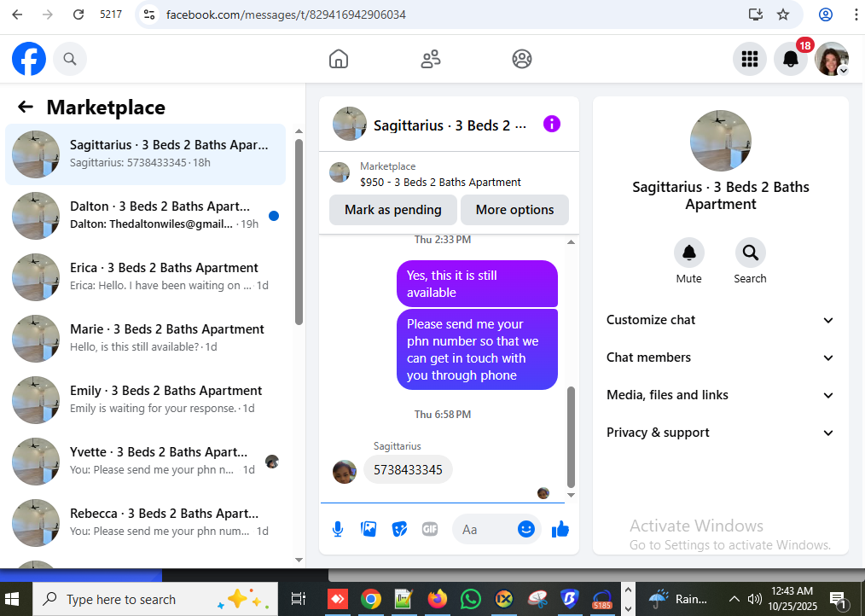Reload the page in the browser
Screen dimensions: 865x616
78,15
